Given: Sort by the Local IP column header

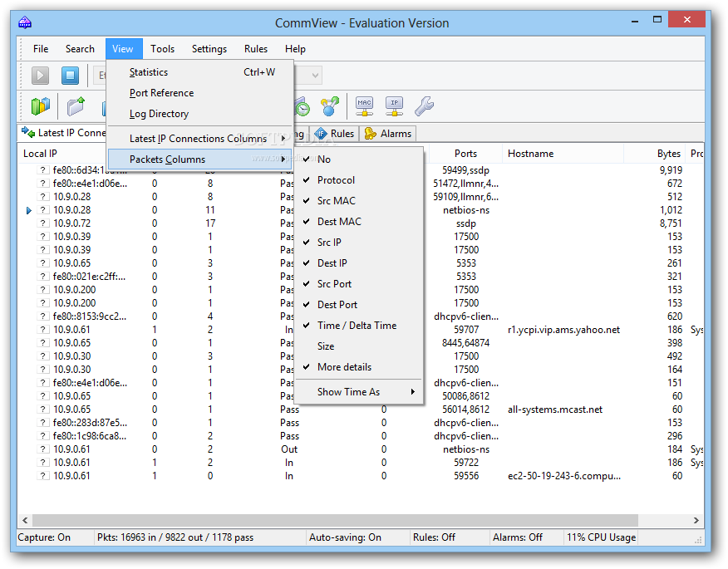Looking at the screenshot, I should (x=62, y=154).
